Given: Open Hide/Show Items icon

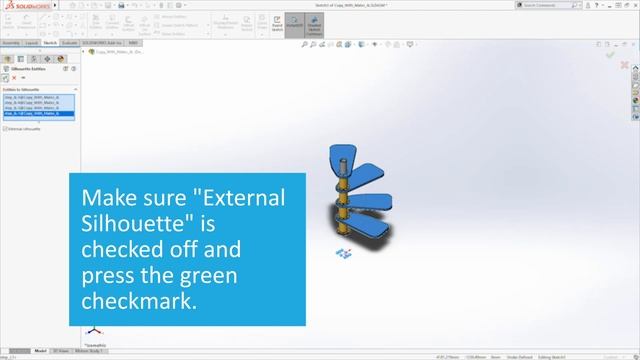Looking at the screenshot, I should (375, 44).
